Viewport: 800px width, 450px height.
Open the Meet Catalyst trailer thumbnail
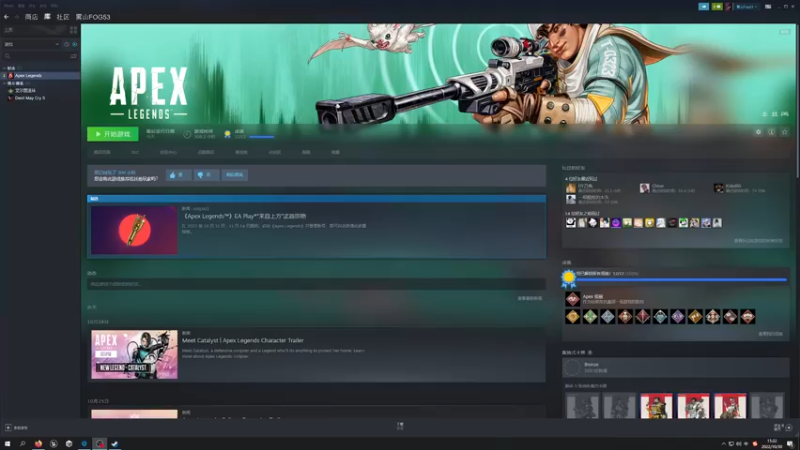pyautogui.click(x=134, y=355)
